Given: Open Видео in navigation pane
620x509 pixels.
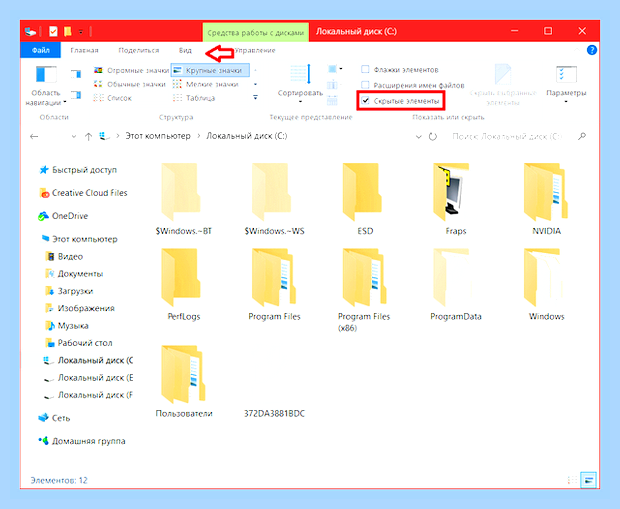Looking at the screenshot, I should (x=64, y=256).
